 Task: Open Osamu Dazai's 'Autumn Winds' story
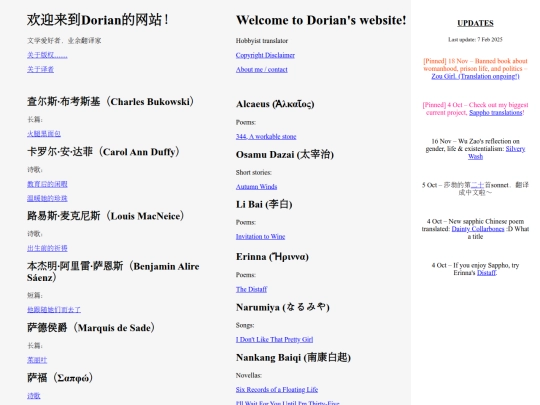256,187
